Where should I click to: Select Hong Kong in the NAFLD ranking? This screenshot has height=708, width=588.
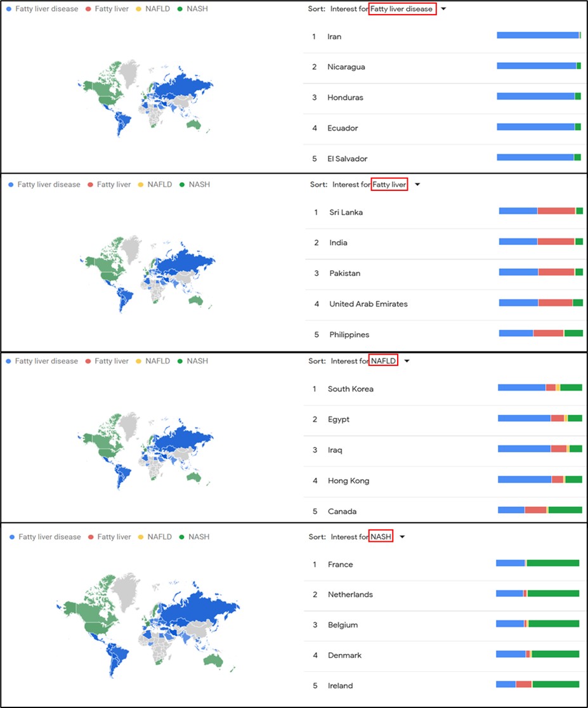point(348,481)
